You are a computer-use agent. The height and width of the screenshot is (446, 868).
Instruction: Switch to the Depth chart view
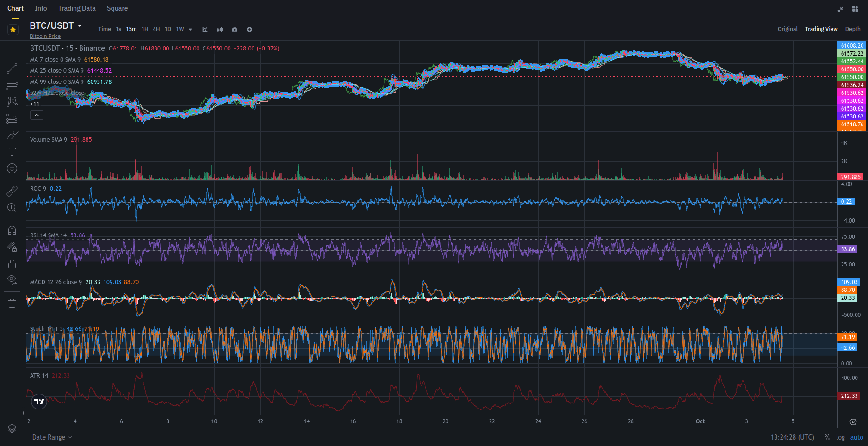coord(853,29)
